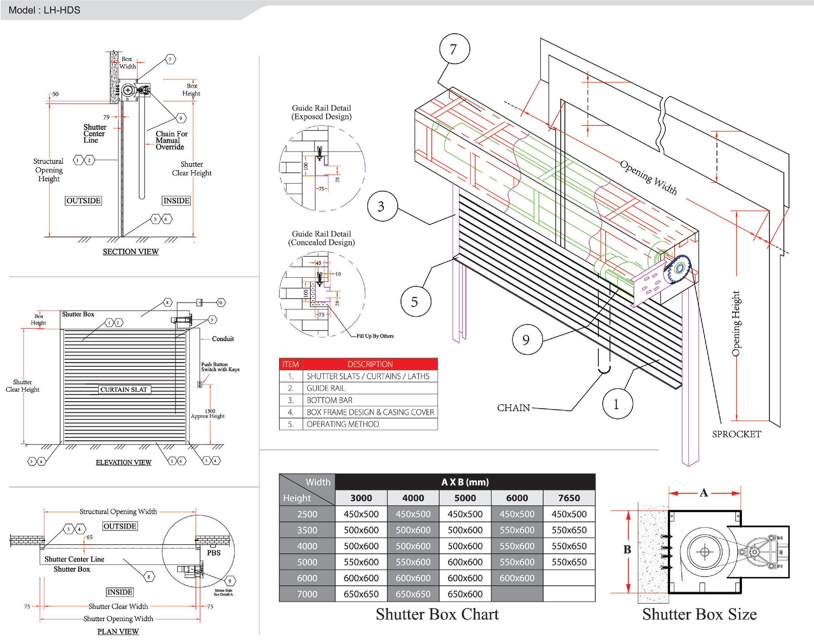Image resolution: width=814 pixels, height=644 pixels.
Task: Click the circled number 9 callout
Action: [527, 339]
